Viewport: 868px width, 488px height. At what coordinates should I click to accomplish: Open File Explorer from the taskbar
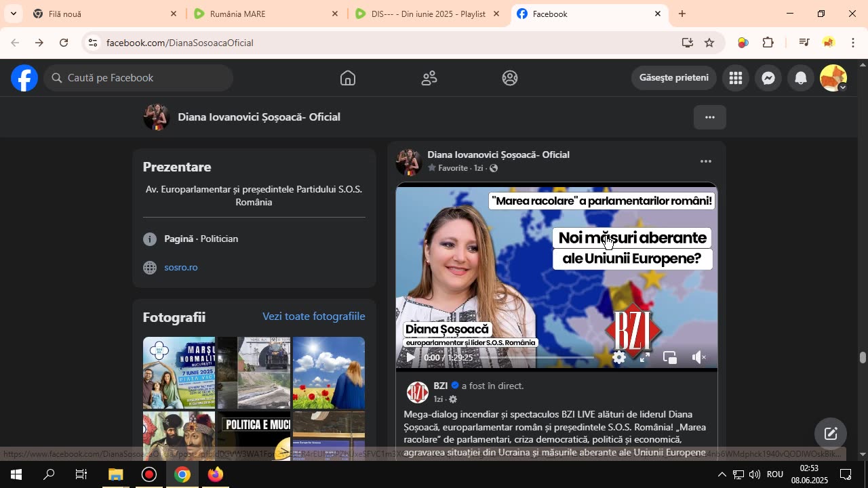tap(115, 474)
